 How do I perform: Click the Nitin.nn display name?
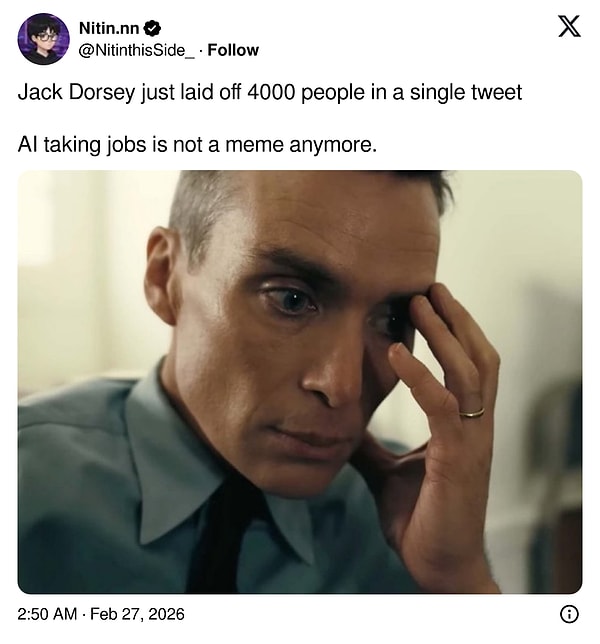coord(109,28)
